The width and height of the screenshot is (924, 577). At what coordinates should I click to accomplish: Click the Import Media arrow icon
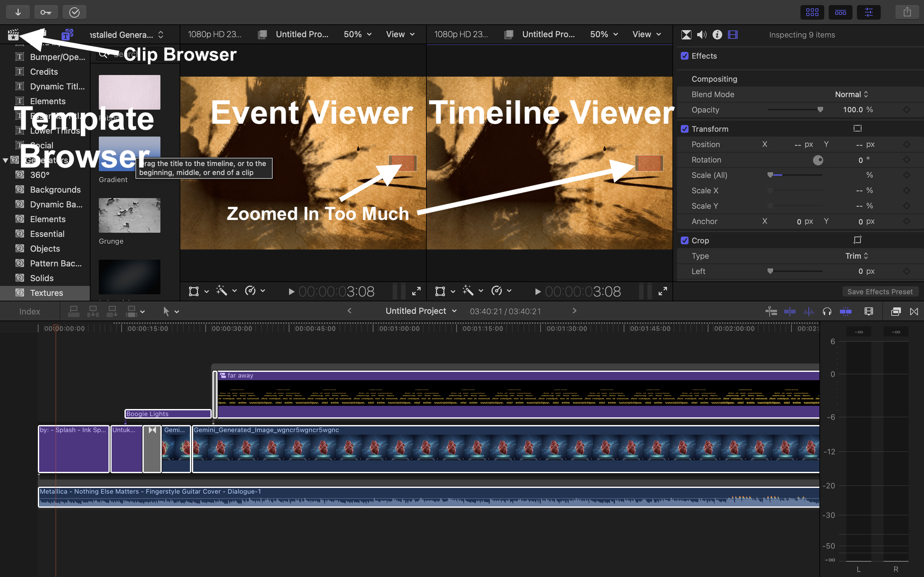click(18, 12)
